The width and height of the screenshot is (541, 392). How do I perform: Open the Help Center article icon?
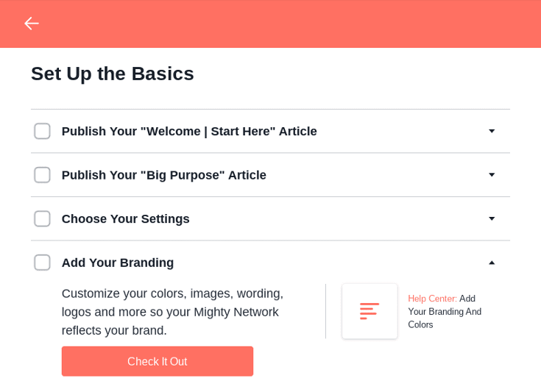pos(369,311)
